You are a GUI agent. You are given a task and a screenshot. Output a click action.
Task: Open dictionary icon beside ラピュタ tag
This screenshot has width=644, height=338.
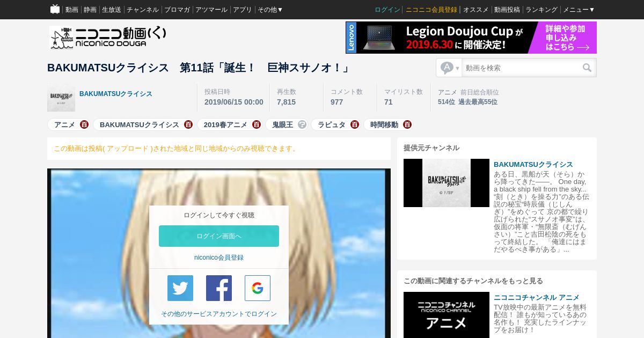(355, 124)
